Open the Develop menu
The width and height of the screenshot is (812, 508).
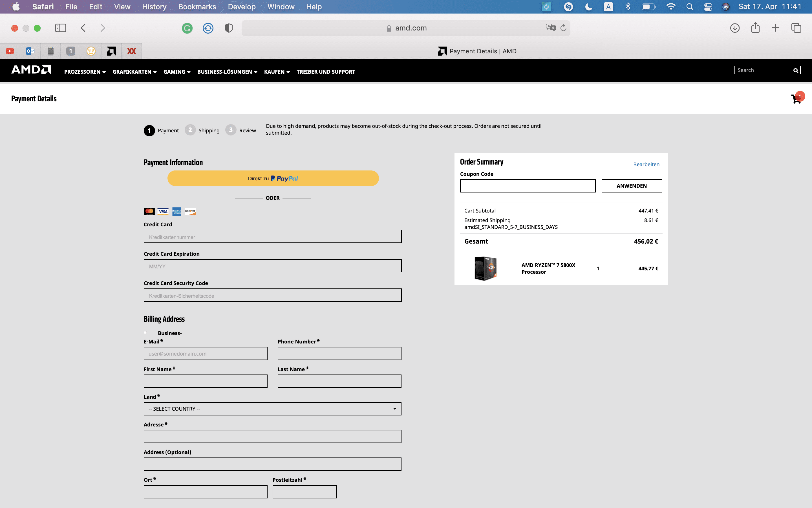tap(242, 7)
